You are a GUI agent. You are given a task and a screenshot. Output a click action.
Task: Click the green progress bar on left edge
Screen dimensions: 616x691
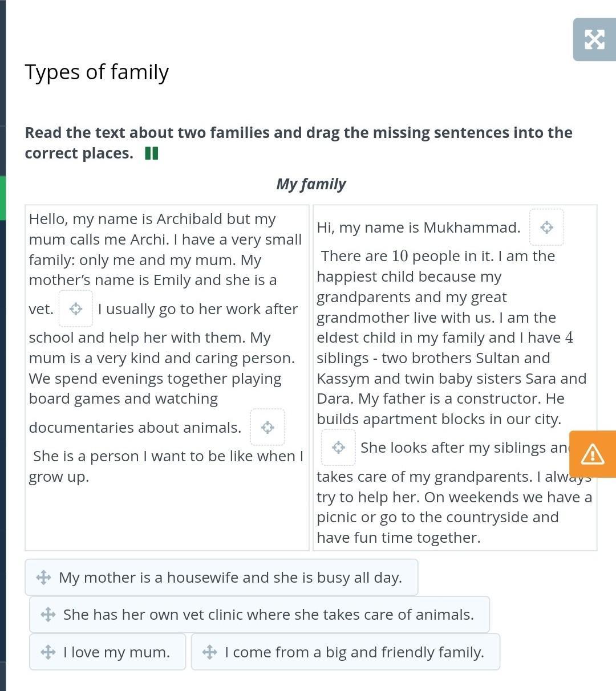pyautogui.click(x=3, y=198)
